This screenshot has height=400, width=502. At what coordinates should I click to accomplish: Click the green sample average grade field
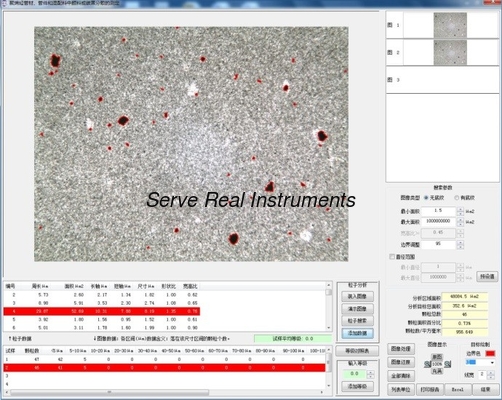coord(293,339)
